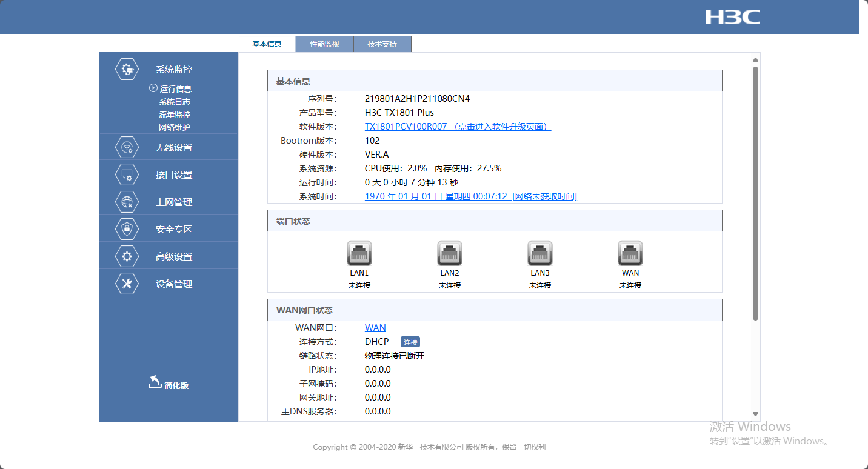Click the 上网管理 globe hexagon icon

point(127,202)
